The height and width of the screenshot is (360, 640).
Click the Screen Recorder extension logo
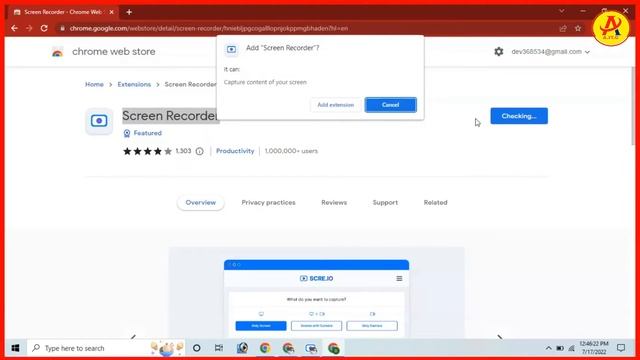tap(99, 121)
